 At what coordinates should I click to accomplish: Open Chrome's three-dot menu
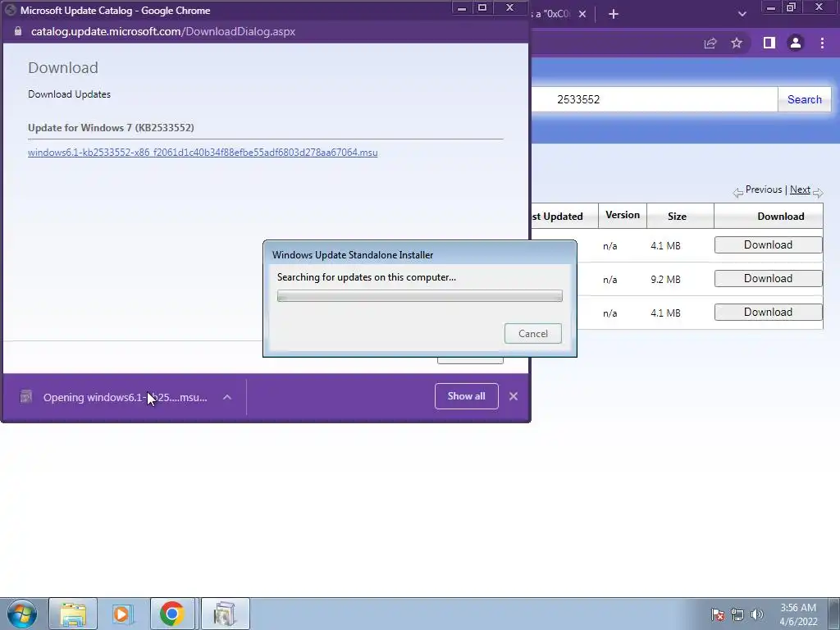click(822, 43)
